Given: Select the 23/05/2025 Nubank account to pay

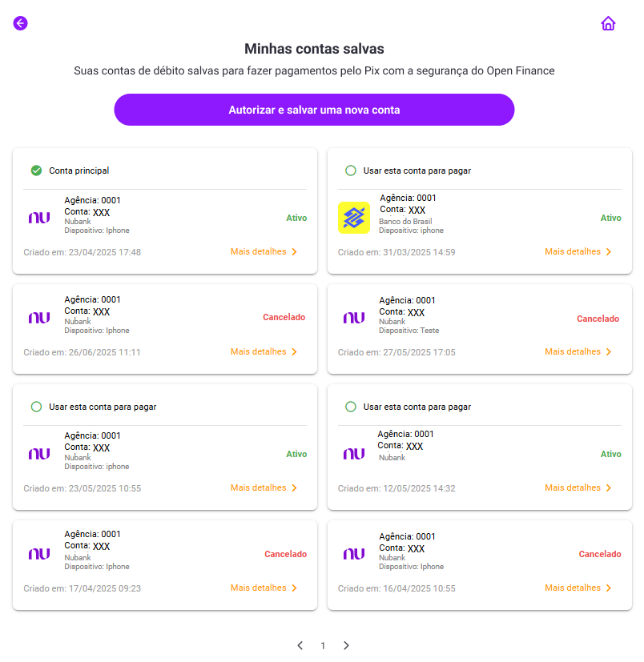Looking at the screenshot, I should 36,407.
